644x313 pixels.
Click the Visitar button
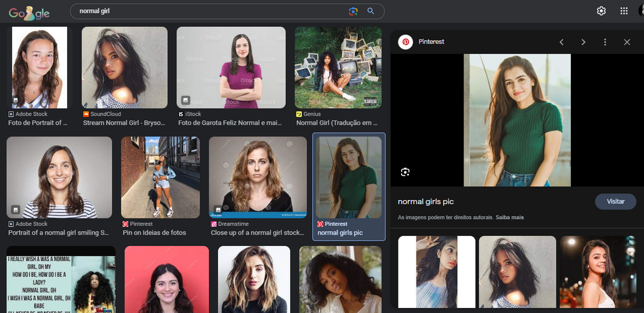[x=615, y=202]
